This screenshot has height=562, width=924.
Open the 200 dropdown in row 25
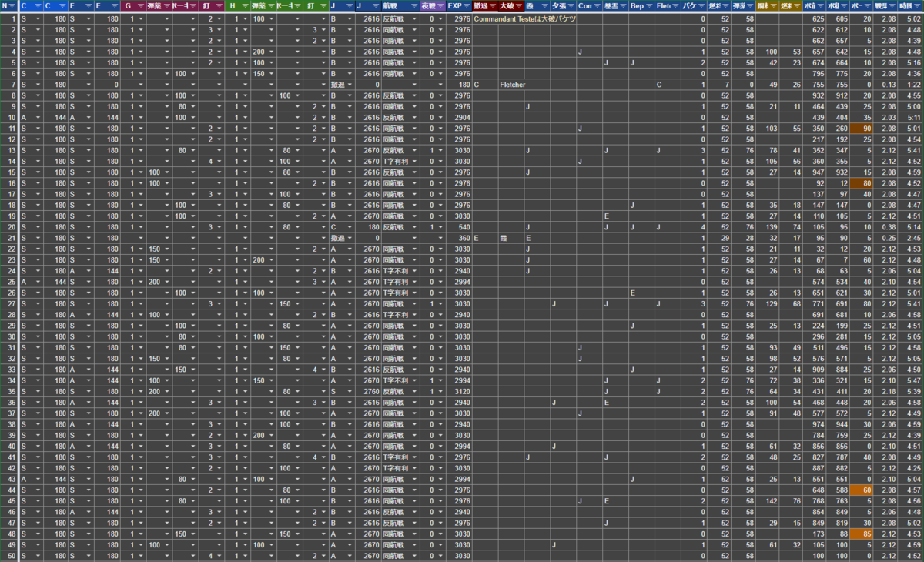point(166,282)
